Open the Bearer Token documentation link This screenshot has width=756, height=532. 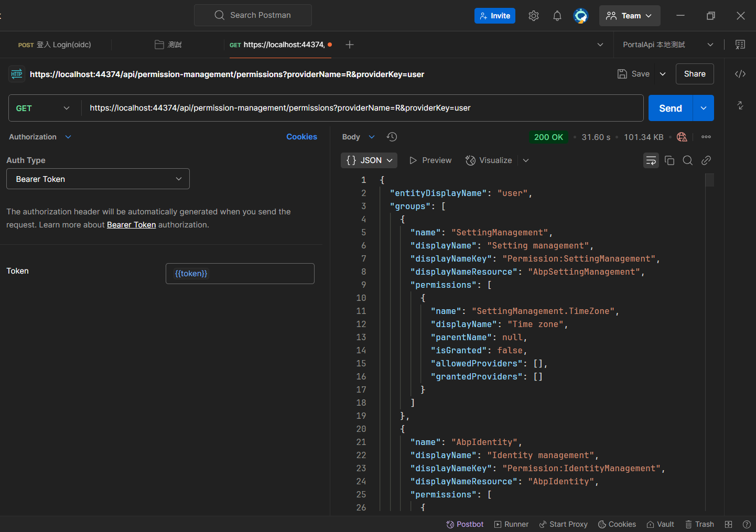[x=131, y=225]
